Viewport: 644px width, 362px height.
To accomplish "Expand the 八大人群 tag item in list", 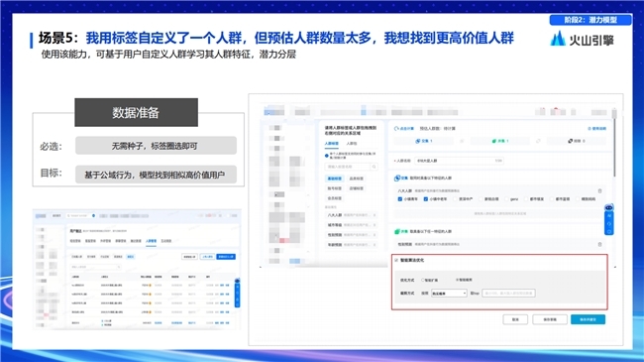I will point(351,215).
